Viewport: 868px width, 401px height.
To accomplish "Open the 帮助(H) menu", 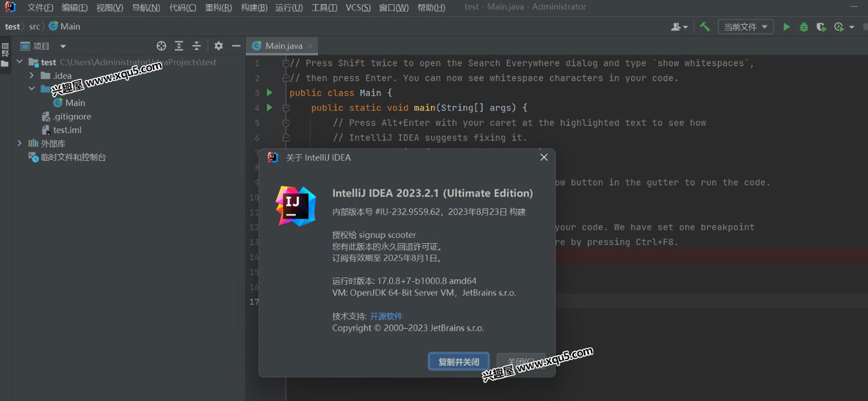I will (431, 8).
